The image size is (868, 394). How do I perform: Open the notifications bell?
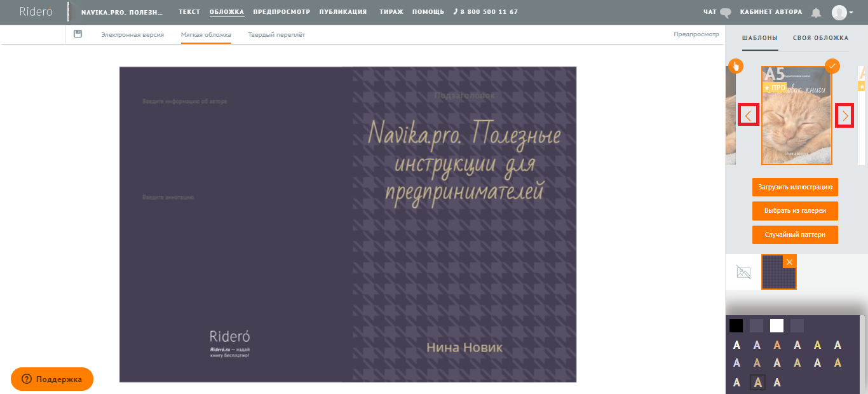tap(816, 12)
